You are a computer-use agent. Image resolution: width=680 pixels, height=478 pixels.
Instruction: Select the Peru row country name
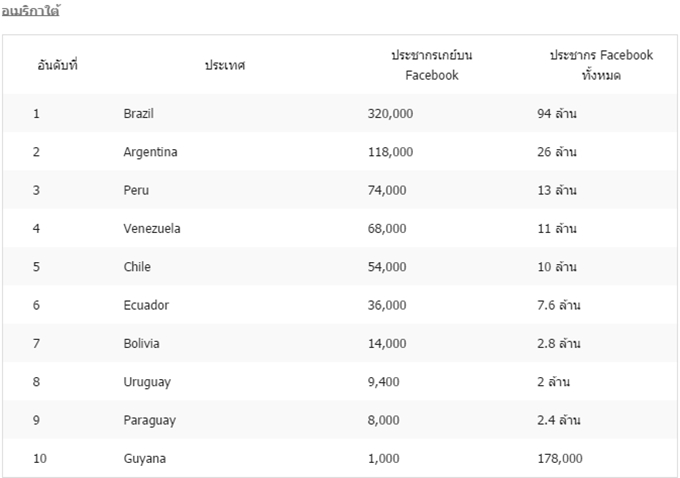pos(136,190)
